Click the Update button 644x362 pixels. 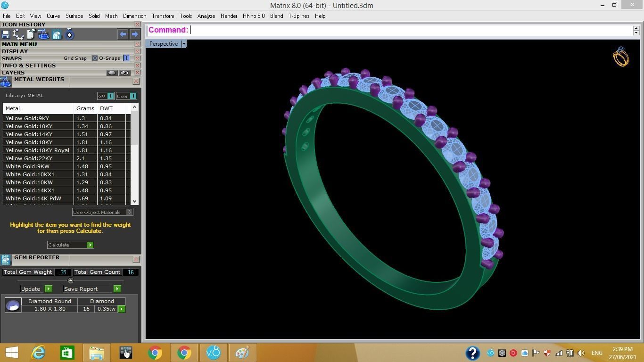coord(36,289)
